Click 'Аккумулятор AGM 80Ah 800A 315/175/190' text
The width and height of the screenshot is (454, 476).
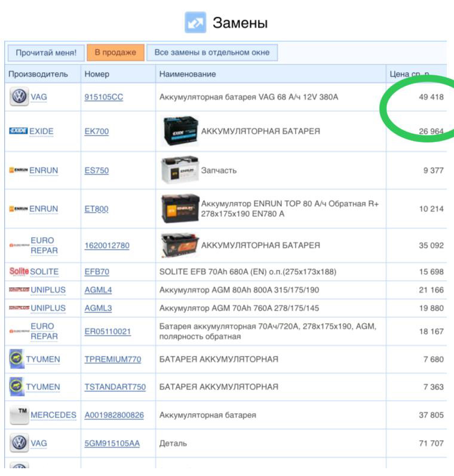coord(239,290)
